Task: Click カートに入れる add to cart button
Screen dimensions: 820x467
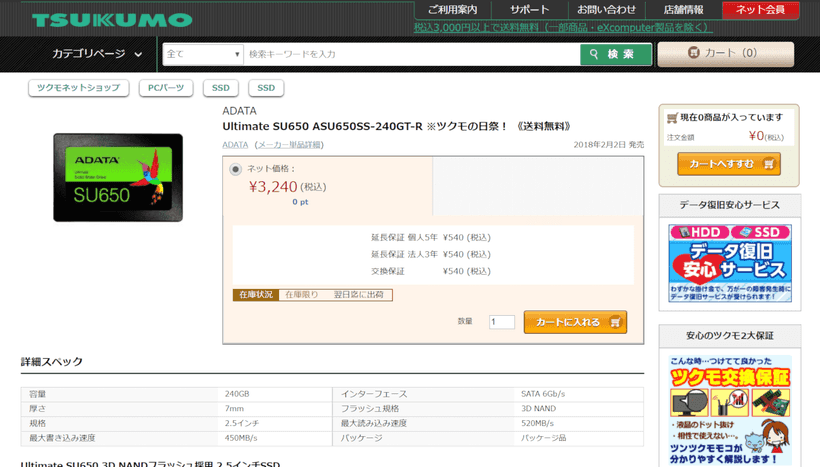Action: (575, 322)
